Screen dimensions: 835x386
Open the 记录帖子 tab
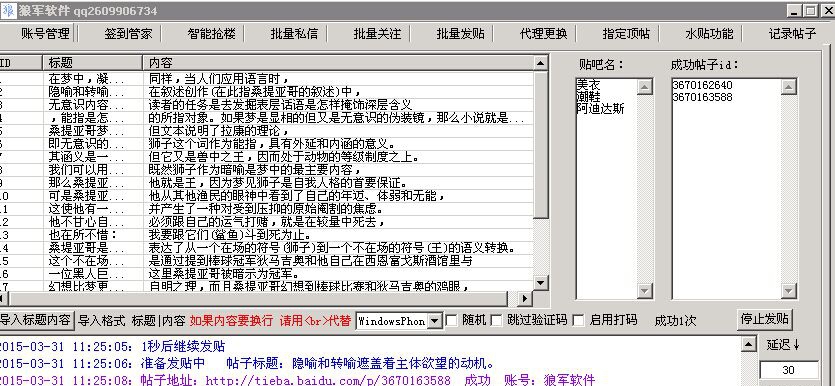[792, 34]
